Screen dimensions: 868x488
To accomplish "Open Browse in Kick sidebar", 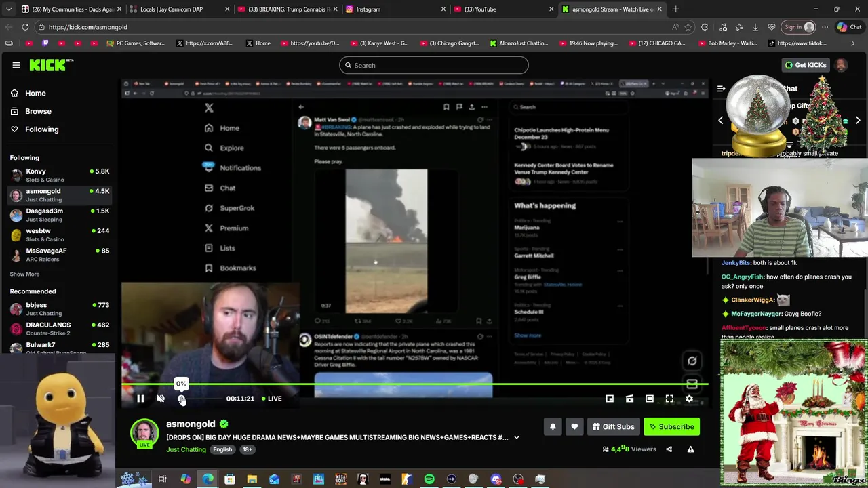I will (x=38, y=111).
